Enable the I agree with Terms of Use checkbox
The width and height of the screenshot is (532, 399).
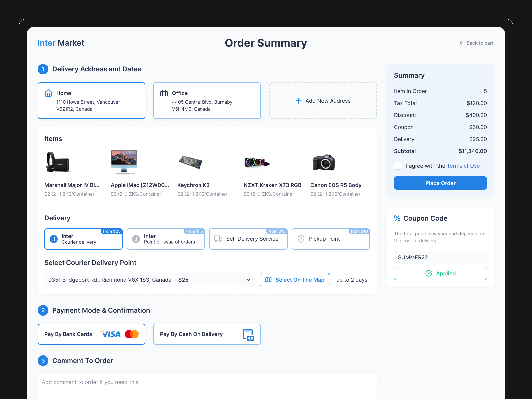398,166
